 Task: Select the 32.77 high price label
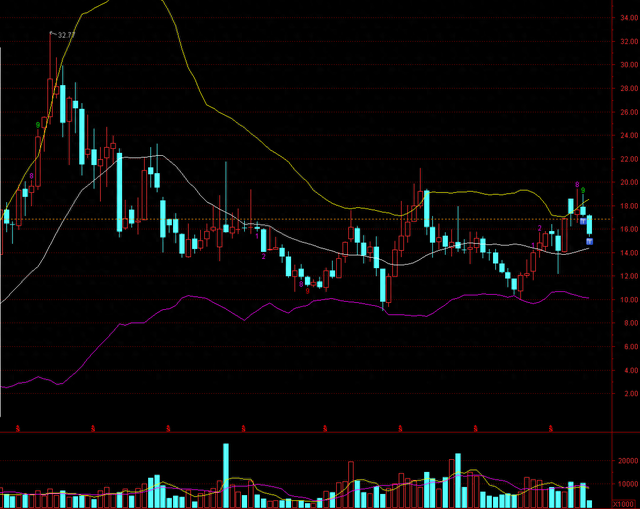click(x=67, y=36)
